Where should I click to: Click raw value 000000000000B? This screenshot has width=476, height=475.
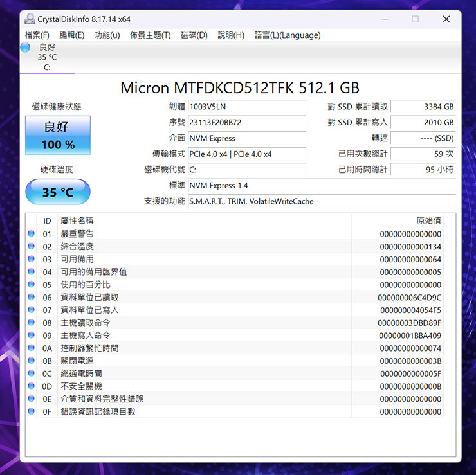coord(410,387)
